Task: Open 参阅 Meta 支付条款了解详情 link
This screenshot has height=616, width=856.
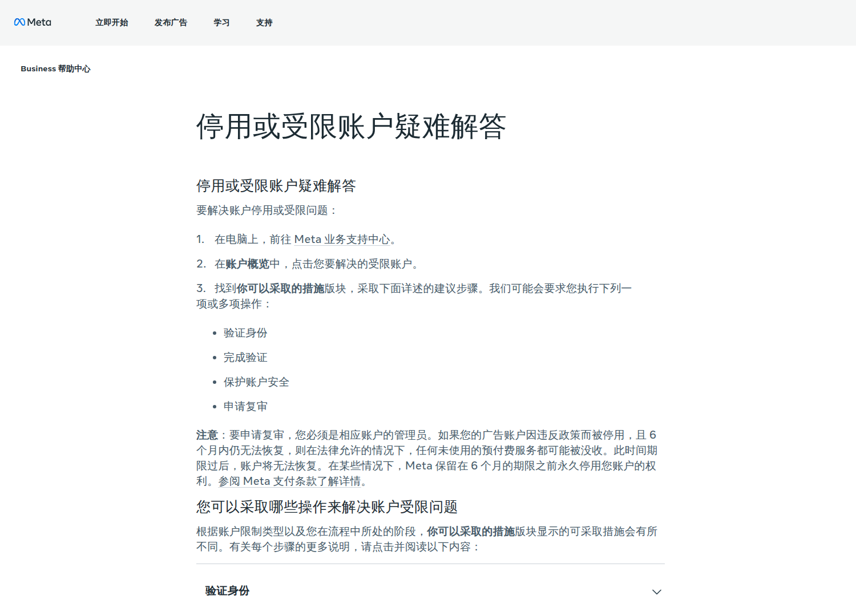Action: (x=289, y=481)
